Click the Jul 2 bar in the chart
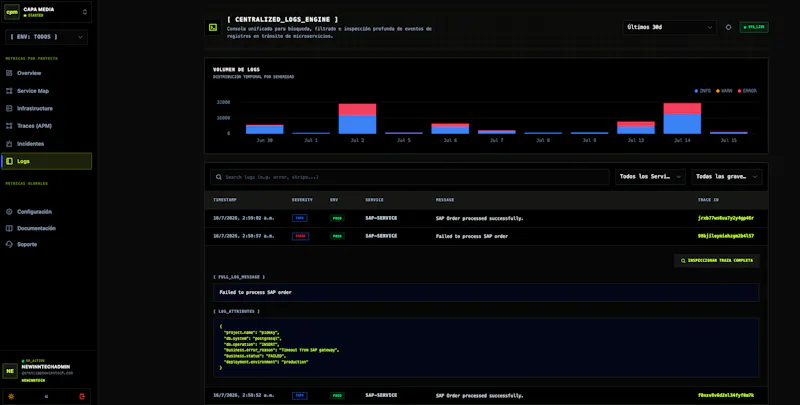Image resolution: width=800 pixels, height=405 pixels. (x=357, y=119)
